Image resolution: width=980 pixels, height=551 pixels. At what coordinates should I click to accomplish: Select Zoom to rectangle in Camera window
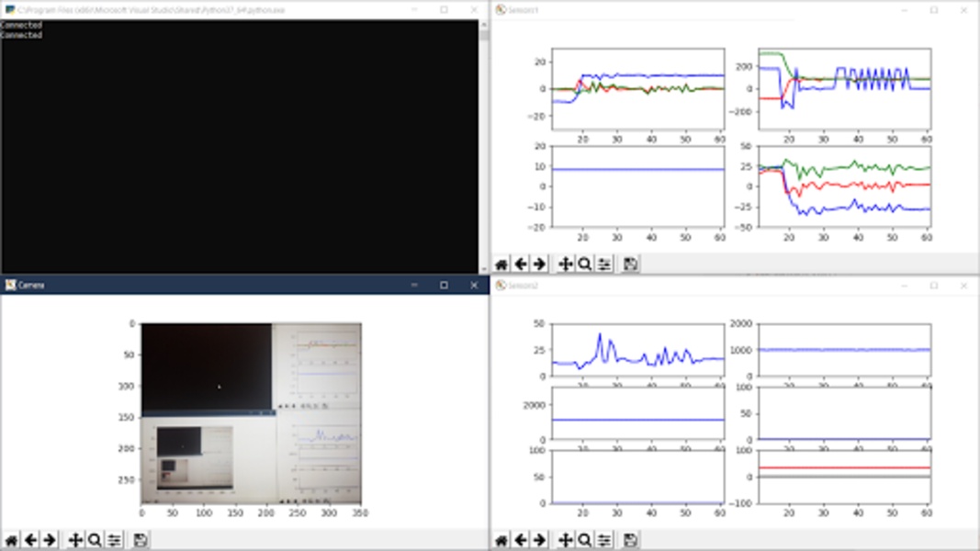(x=95, y=540)
